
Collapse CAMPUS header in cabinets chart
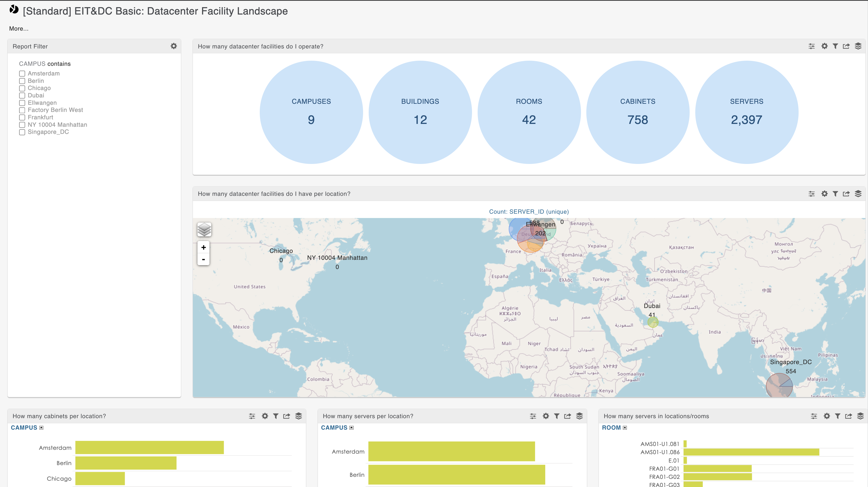41,428
